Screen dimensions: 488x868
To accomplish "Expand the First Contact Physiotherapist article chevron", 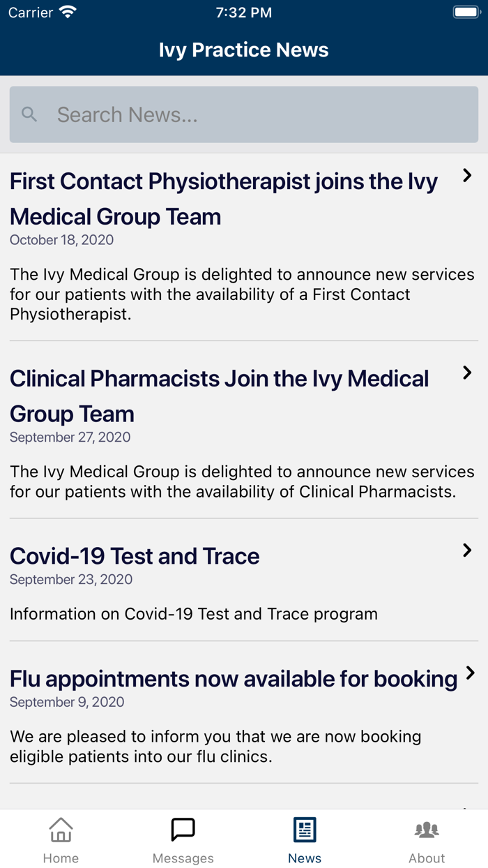I will point(466,176).
